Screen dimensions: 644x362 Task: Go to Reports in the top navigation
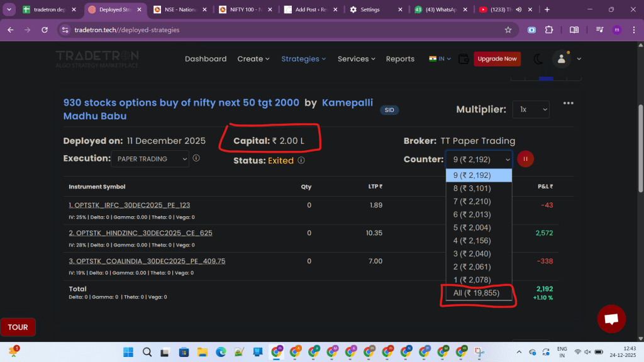(400, 58)
